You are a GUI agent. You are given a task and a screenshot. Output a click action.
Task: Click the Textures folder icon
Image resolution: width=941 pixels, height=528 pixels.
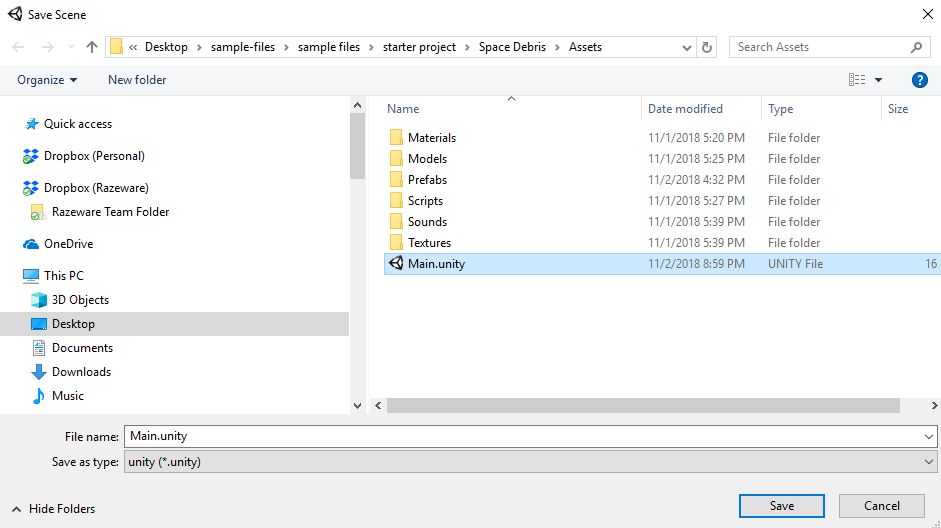pyautogui.click(x=396, y=242)
